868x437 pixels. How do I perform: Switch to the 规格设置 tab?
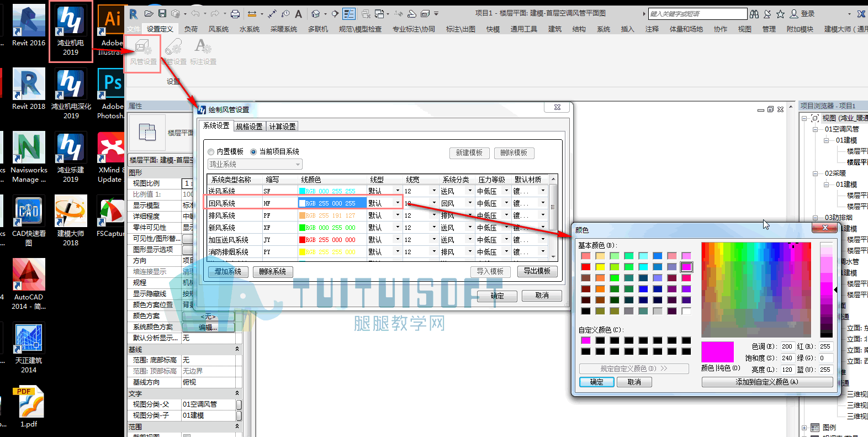point(250,127)
